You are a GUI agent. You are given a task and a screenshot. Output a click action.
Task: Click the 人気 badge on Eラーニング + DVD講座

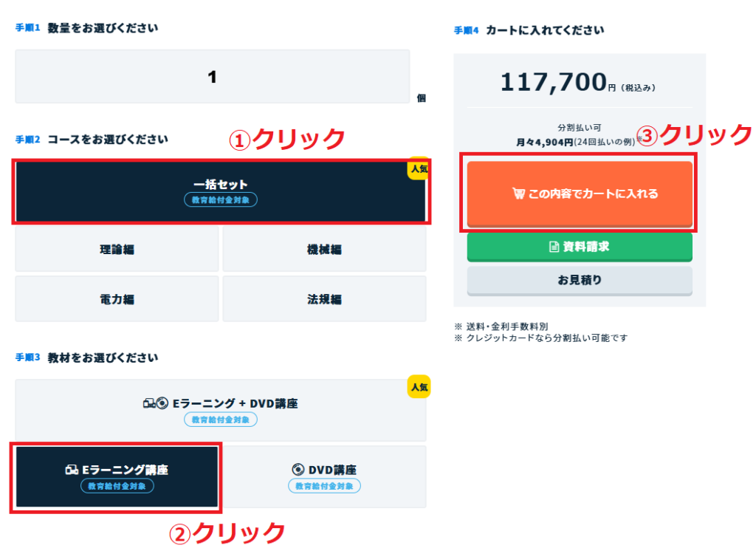(x=419, y=386)
